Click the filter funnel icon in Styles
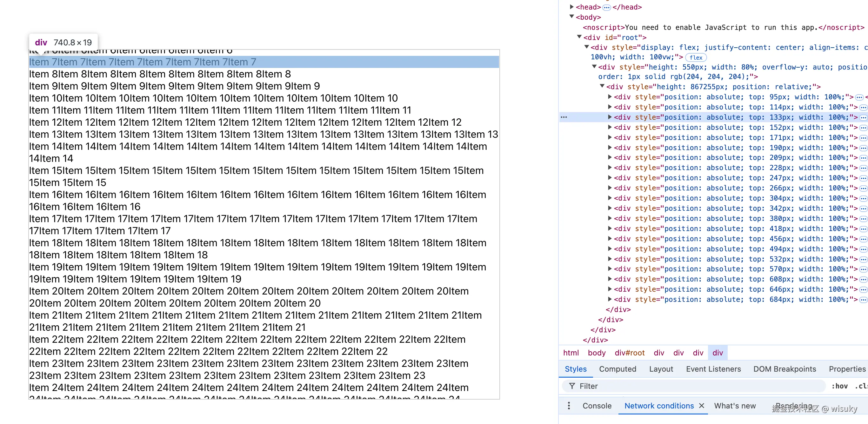Image resolution: width=868 pixels, height=424 pixels. point(572,386)
